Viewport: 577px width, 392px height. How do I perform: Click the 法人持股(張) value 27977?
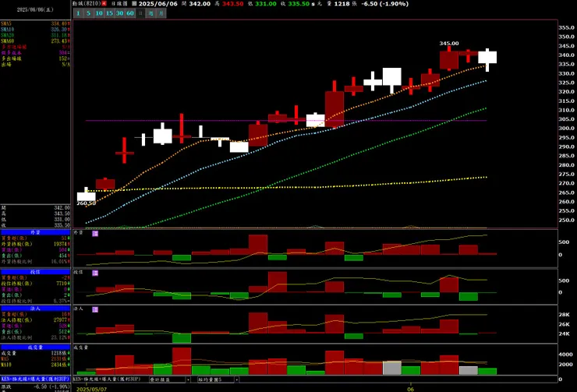coord(60,320)
